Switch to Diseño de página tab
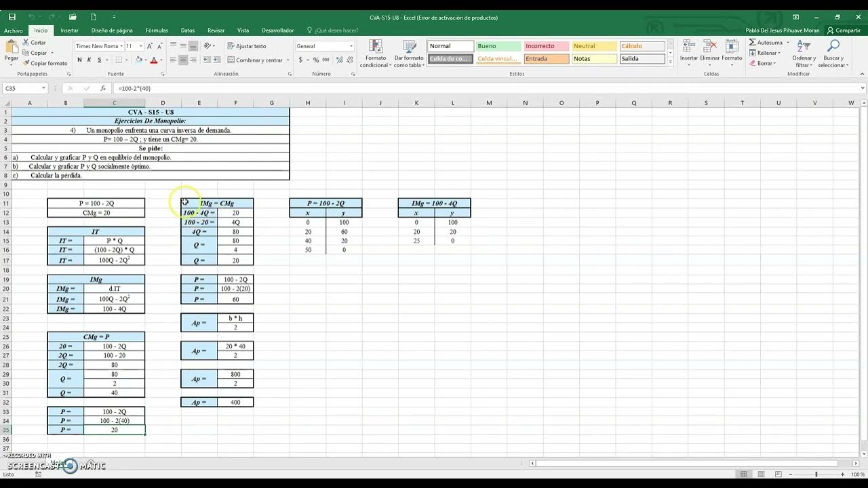Viewport: 868px width, 488px height. pyautogui.click(x=112, y=30)
